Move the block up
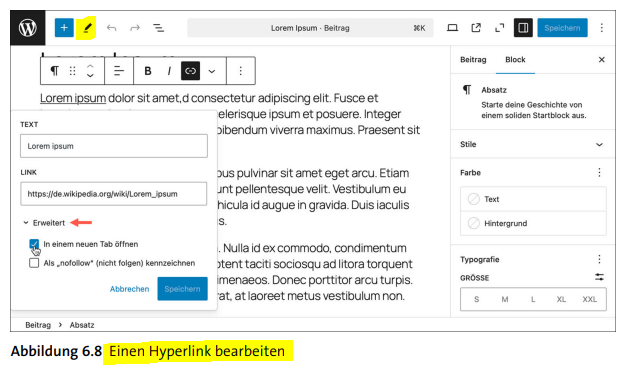 click(90, 66)
